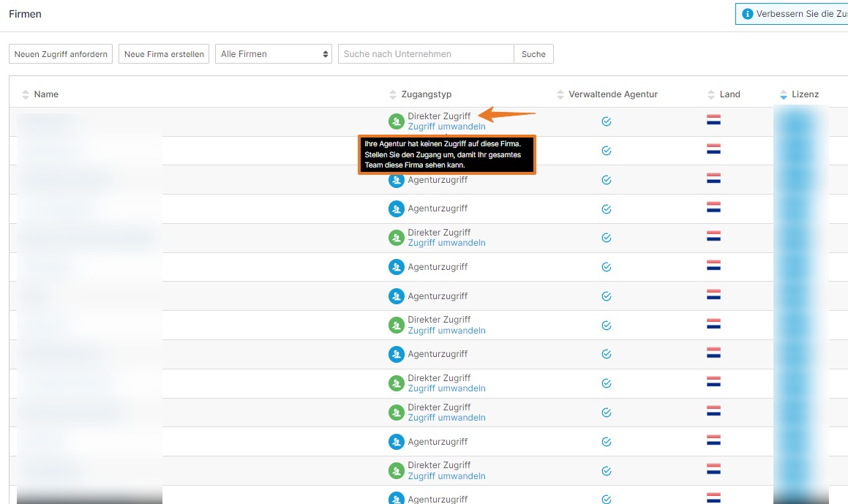Click the Neue Firma erstellen button

[x=164, y=54]
